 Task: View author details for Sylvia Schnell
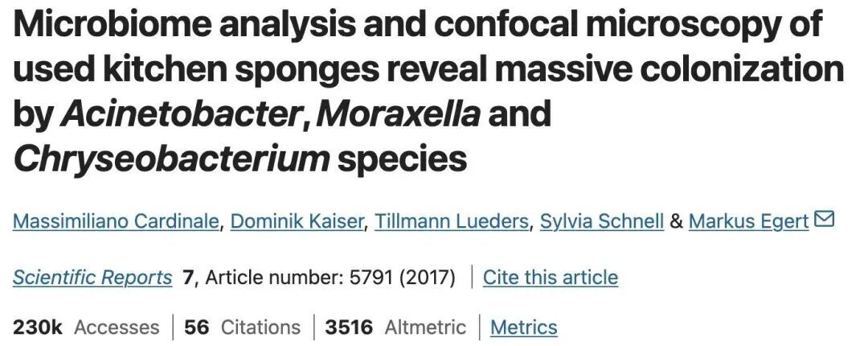point(602,221)
